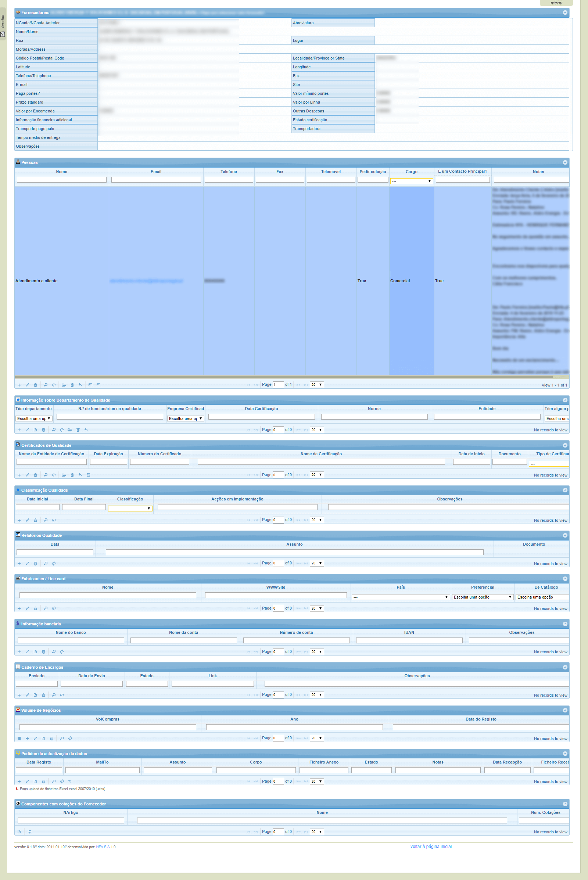Open folder icon in Certificados de Qualidade toolbar

click(x=64, y=475)
